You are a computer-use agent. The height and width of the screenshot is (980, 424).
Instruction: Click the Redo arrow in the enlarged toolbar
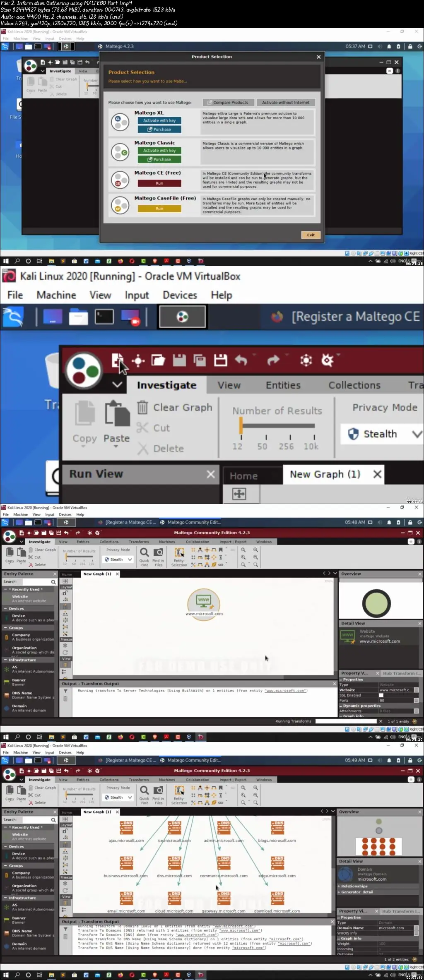coord(273,360)
